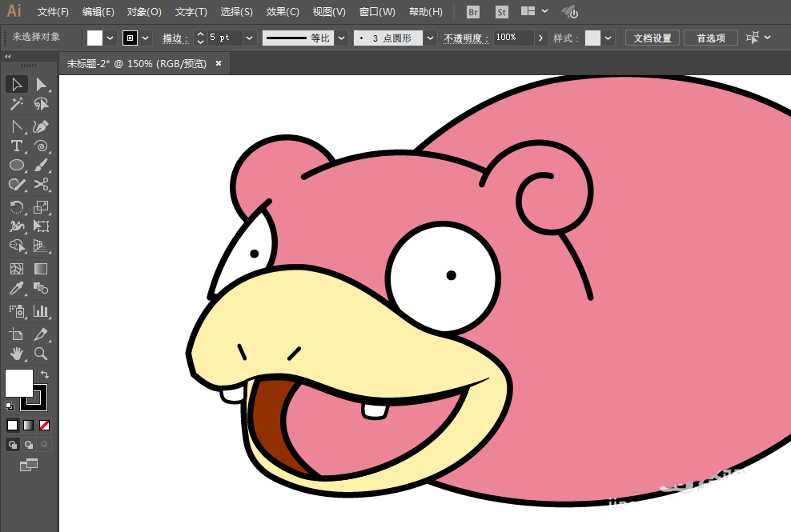Select the Type tool
Viewport: 791px width, 532px height.
click(x=17, y=146)
